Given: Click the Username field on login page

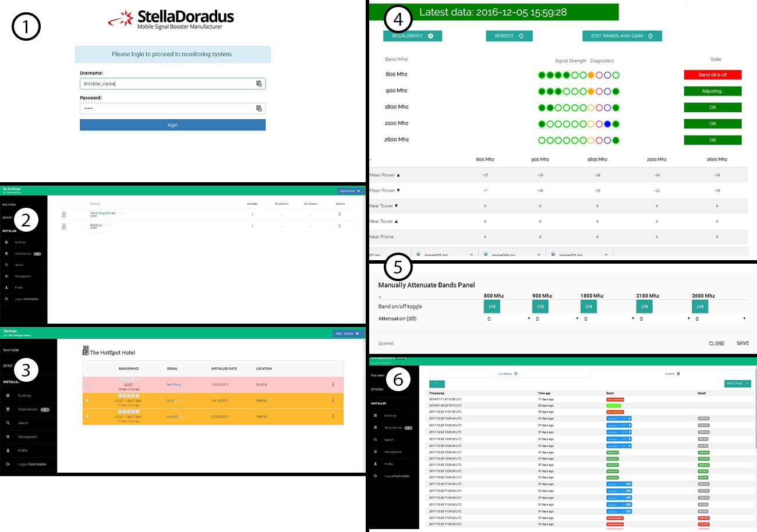Looking at the screenshot, I should 172,84.
